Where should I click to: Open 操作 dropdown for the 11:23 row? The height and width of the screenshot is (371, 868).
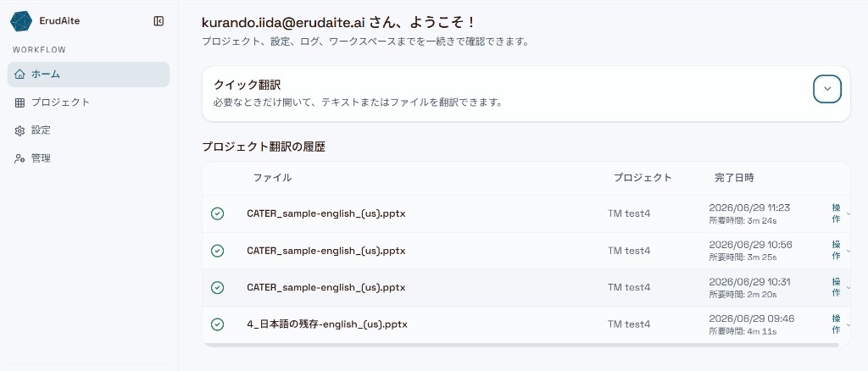[840, 213]
